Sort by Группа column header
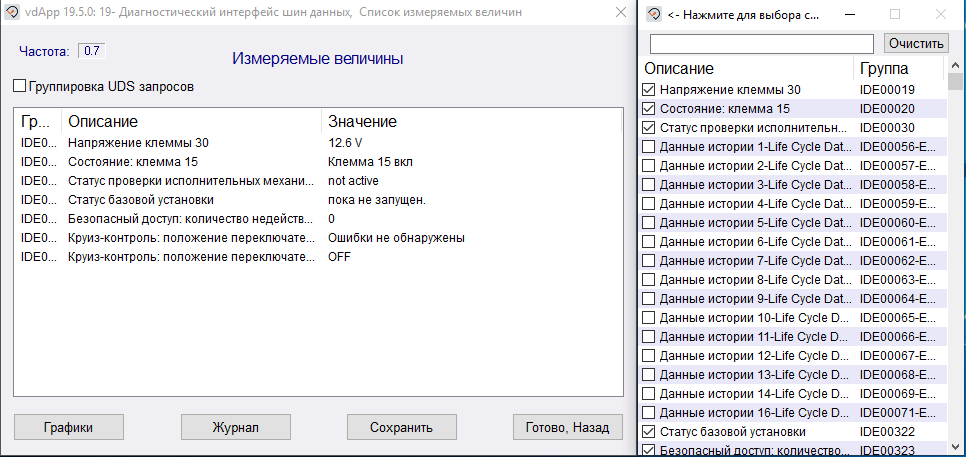This screenshot has height=457, width=966. (x=898, y=69)
